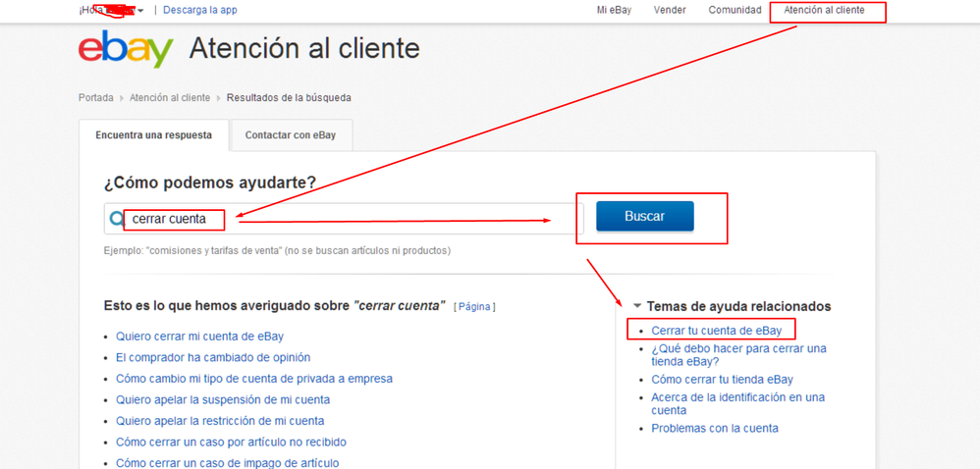Open El comprador ha cambiado de opinión
Screen dimensions: 980x469
point(213,357)
